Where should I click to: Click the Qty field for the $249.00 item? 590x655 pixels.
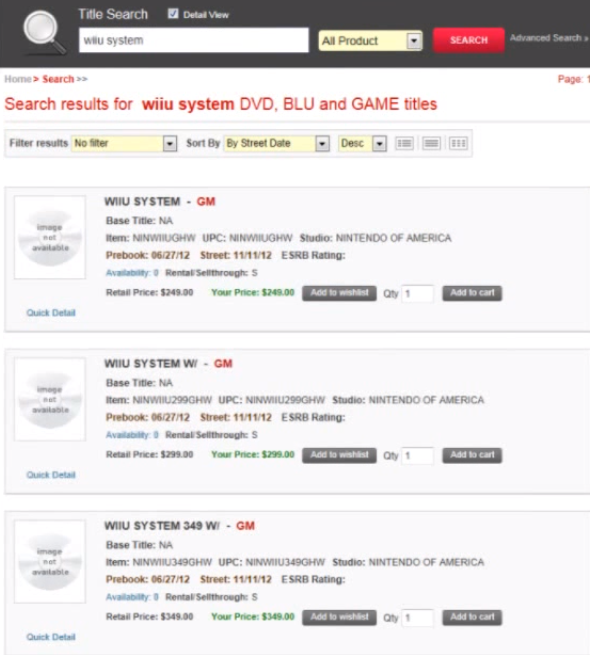coord(417,293)
